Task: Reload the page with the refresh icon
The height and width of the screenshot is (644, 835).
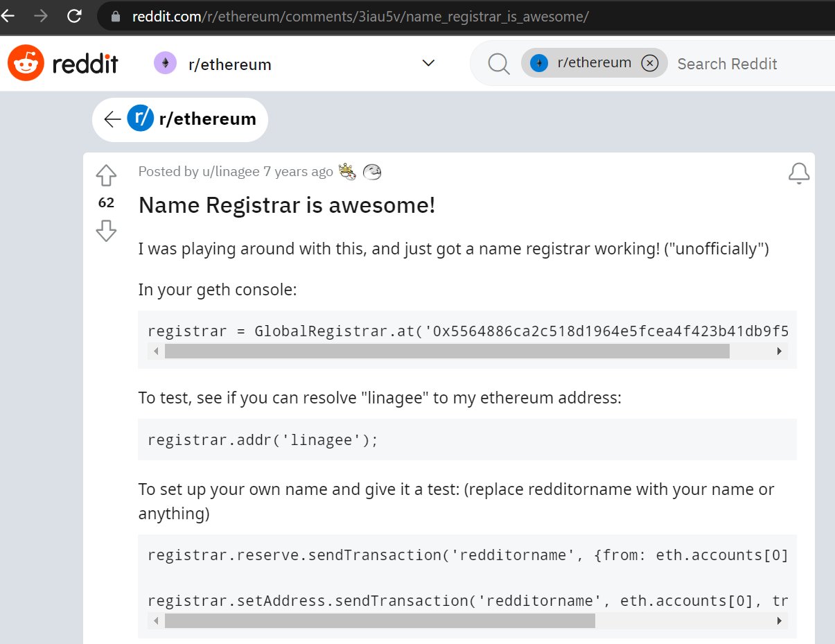Action: (74, 16)
